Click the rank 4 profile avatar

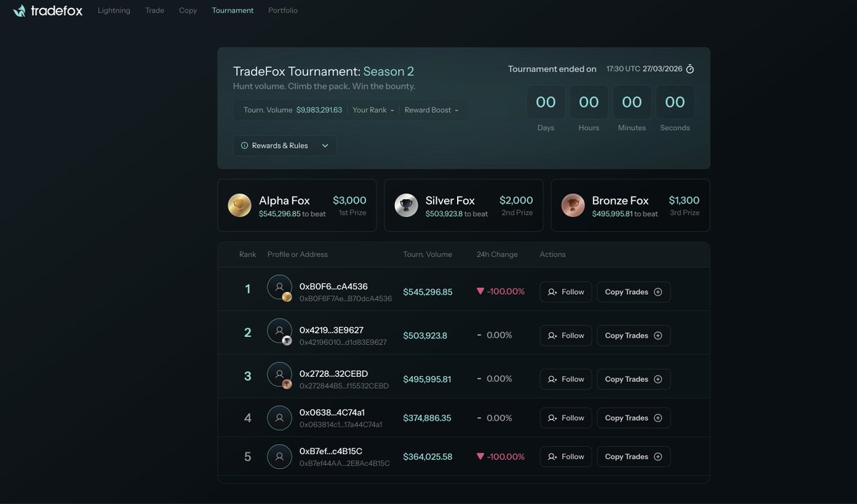[x=279, y=418]
